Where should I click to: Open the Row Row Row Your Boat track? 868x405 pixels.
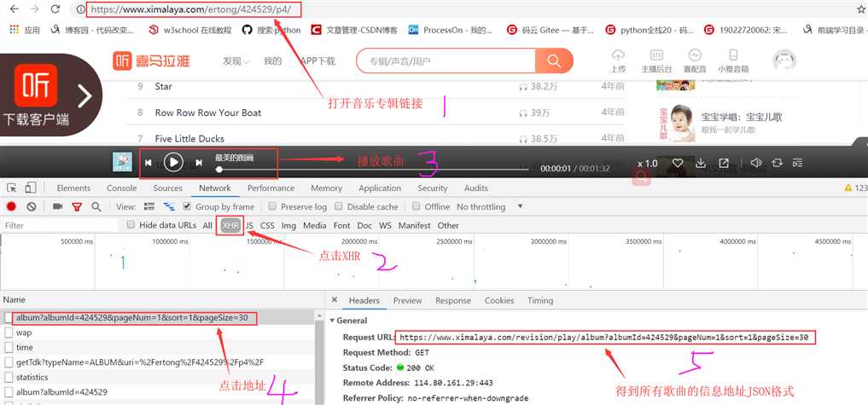coord(208,113)
